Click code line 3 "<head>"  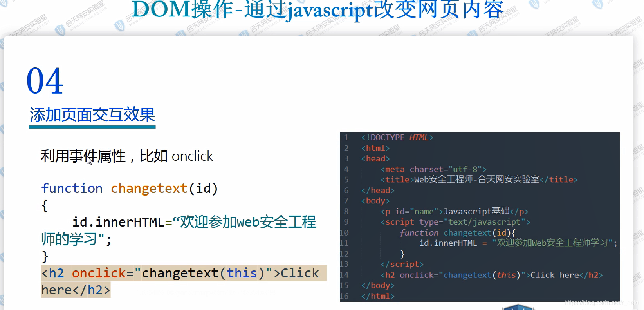pyautogui.click(x=375, y=159)
